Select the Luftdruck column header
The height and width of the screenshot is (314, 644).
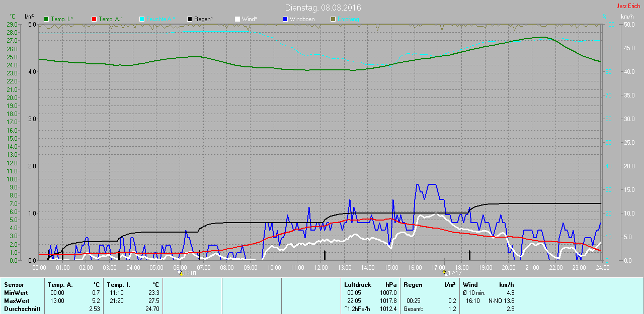tap(357, 285)
